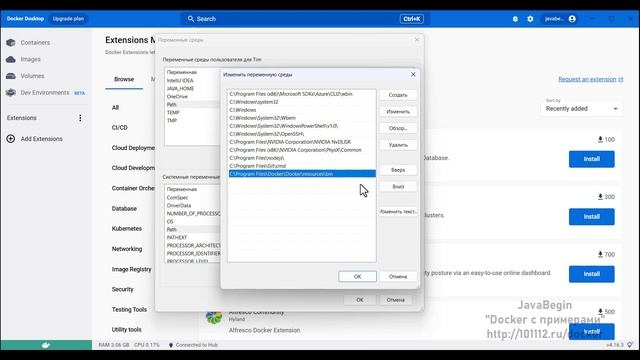Click the Connected to Hub plug icon
The height and width of the screenshot is (360, 640).
[x=171, y=345]
